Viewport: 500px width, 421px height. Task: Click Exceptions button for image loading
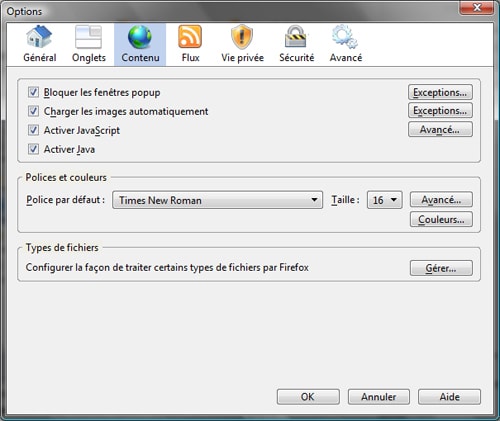pyautogui.click(x=440, y=110)
